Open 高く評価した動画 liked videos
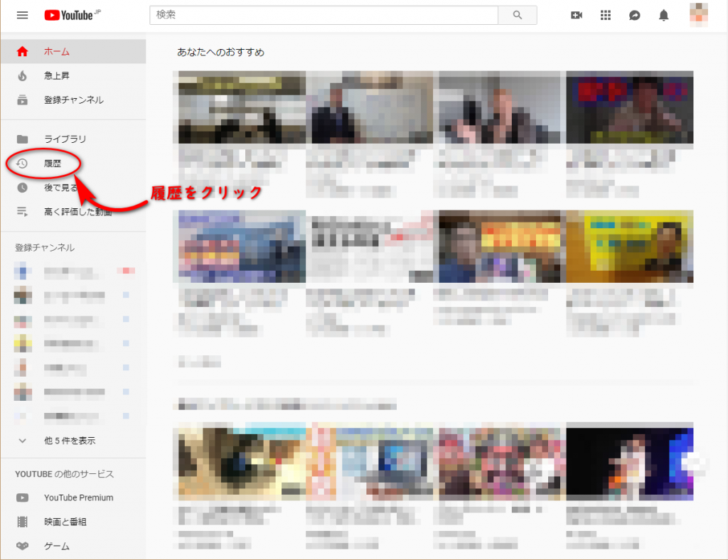Image resolution: width=728 pixels, height=560 pixels. pos(77,212)
